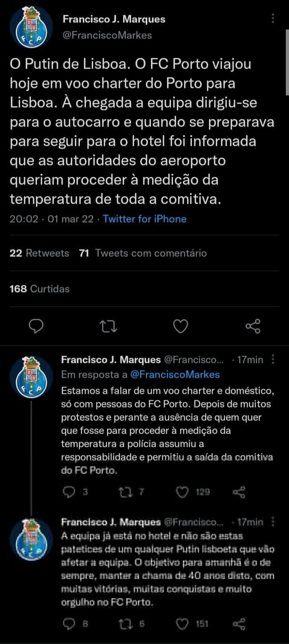Share the main tweet
This screenshot has width=289, height=644.
click(x=253, y=326)
